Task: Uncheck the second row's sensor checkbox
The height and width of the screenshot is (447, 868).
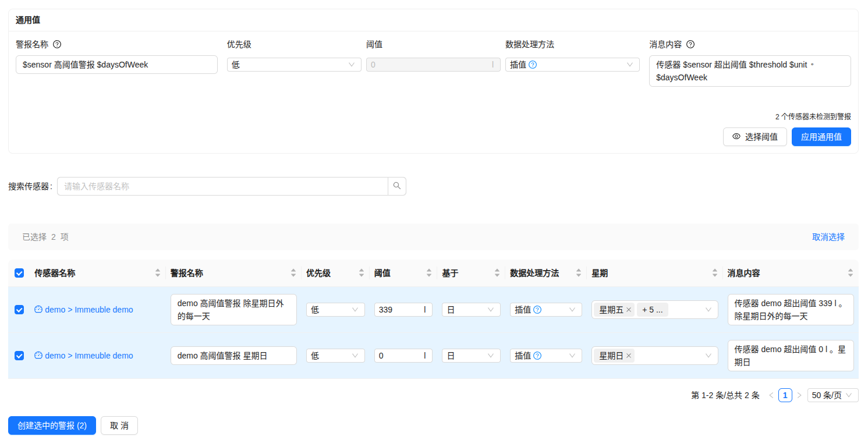Action: point(19,356)
